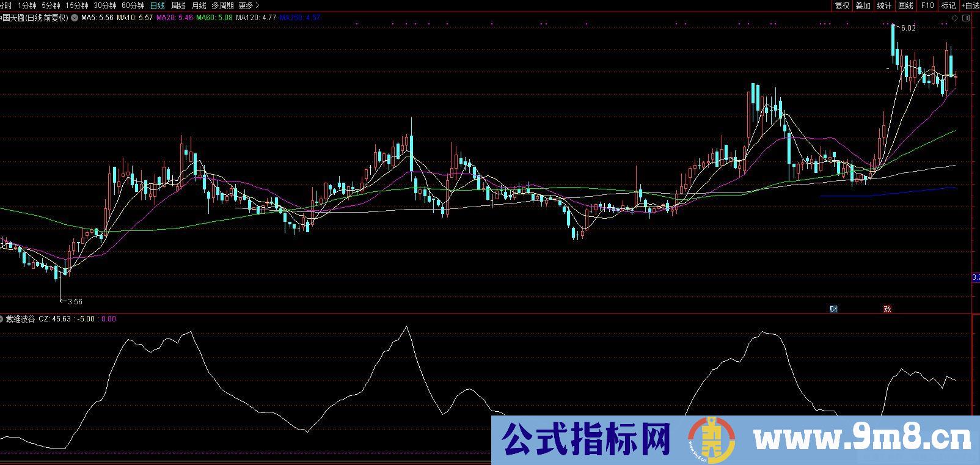This screenshot has width=980, height=465.
Task: Open the 复权 adjustment menu
Action: pyautogui.click(x=842, y=5)
